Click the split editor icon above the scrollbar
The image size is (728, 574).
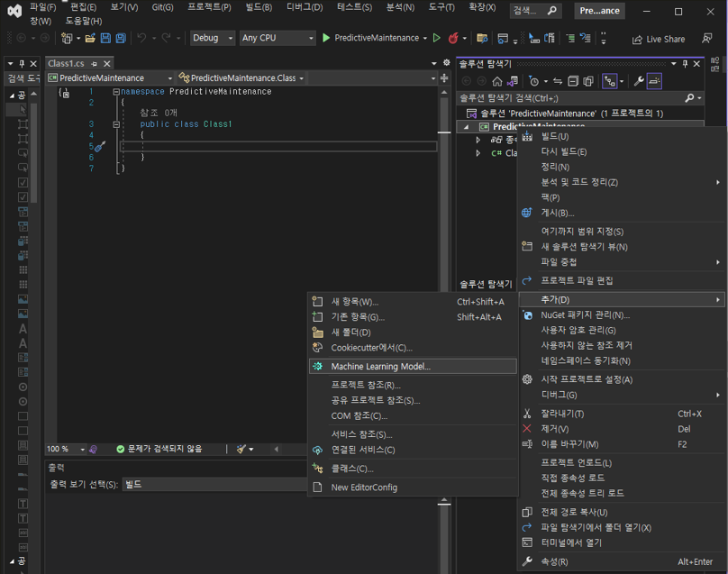click(444, 78)
